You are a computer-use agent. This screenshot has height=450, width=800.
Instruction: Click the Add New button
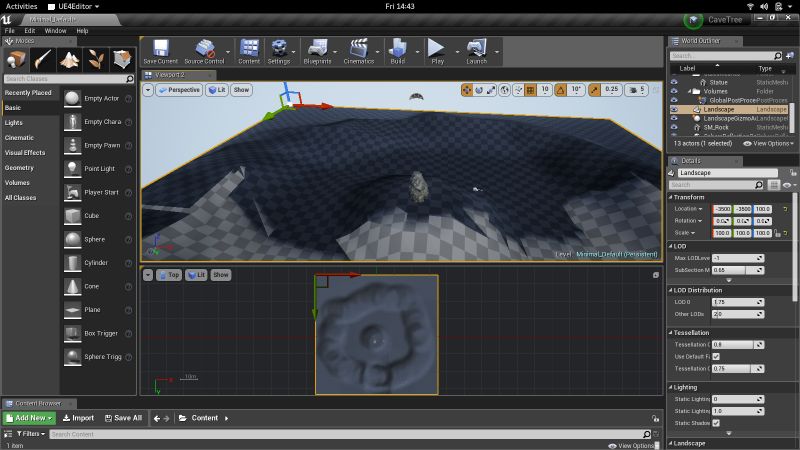[x=29, y=418]
